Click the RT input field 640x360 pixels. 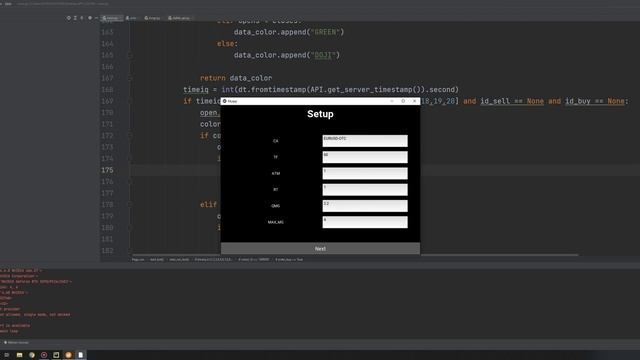click(365, 190)
